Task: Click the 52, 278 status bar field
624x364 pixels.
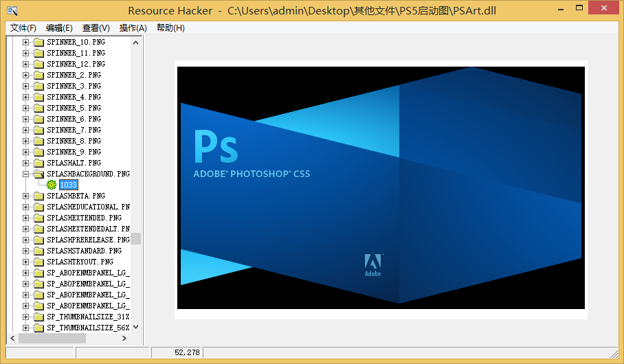Action: point(177,352)
